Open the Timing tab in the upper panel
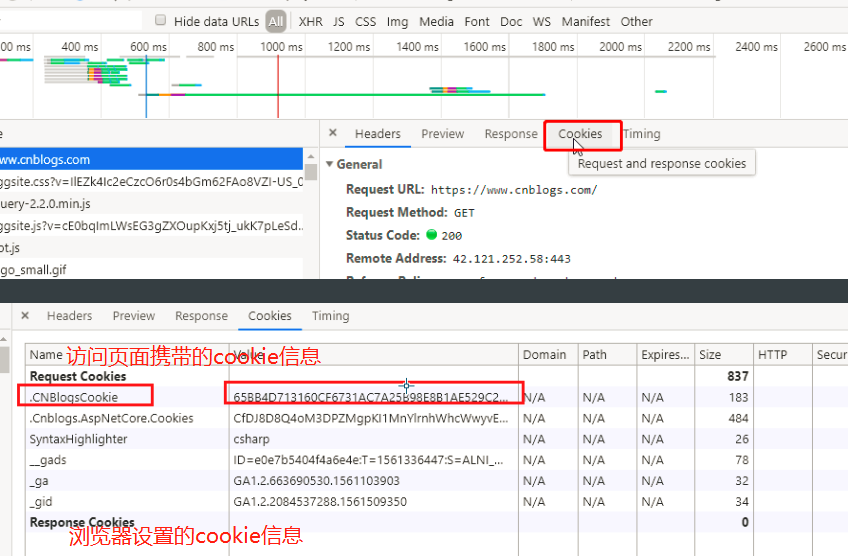The height and width of the screenshot is (556, 848). pos(642,134)
